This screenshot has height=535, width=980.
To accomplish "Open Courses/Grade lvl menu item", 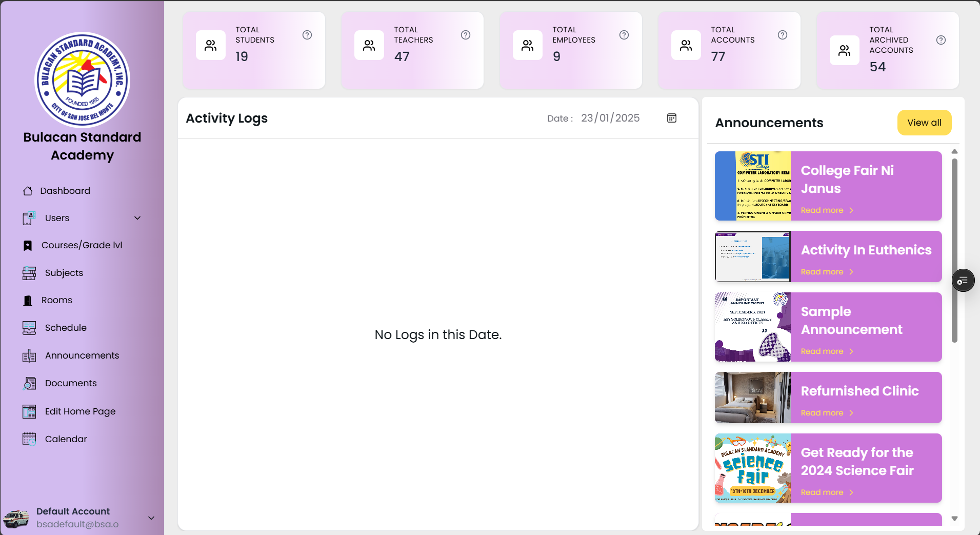I will pos(82,245).
